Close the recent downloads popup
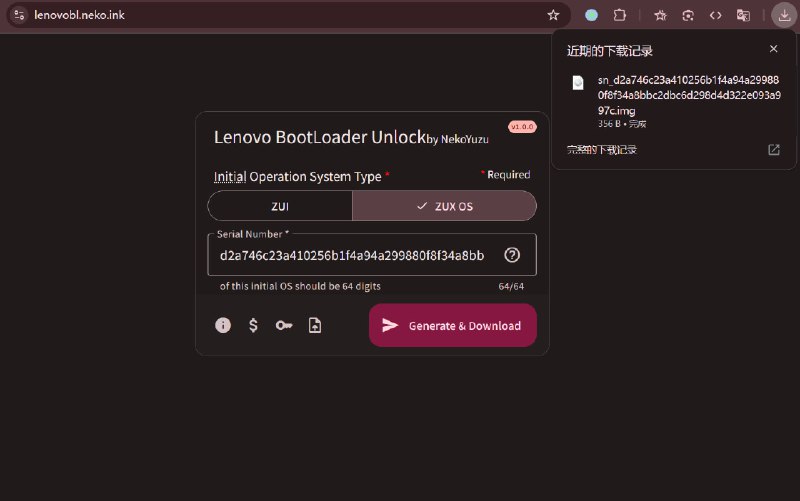This screenshot has height=501, width=800. pyautogui.click(x=773, y=49)
